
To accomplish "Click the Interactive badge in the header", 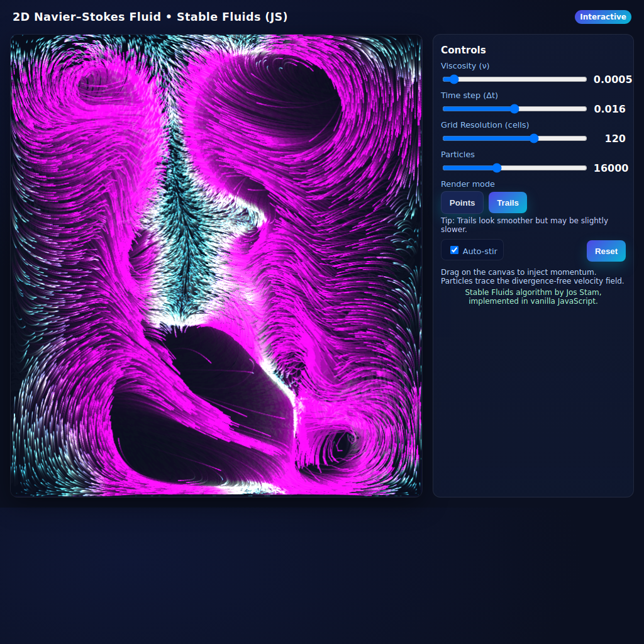I will (602, 17).
